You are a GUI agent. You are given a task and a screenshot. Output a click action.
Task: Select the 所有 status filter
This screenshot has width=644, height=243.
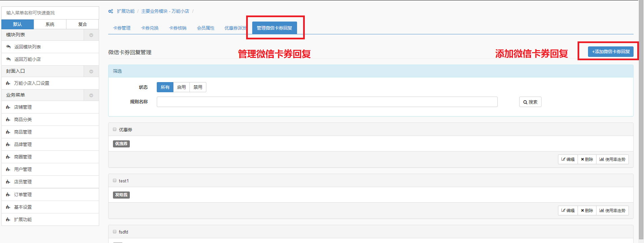(x=165, y=87)
